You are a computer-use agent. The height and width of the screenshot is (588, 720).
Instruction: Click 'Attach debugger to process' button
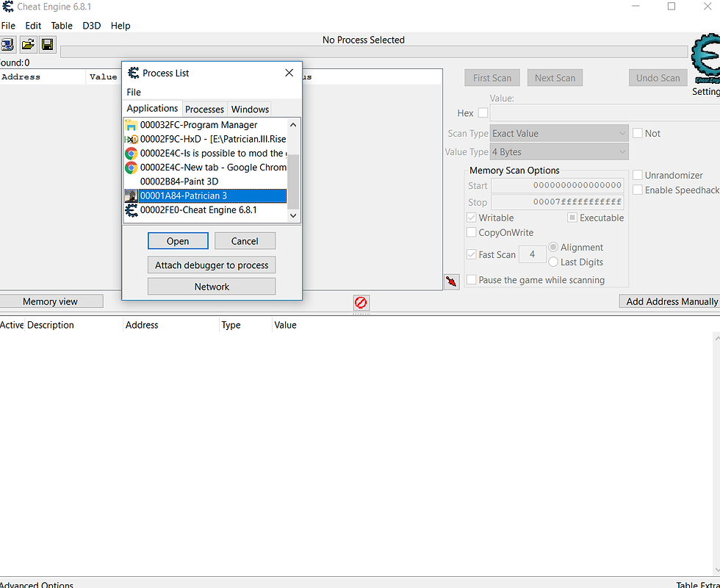[212, 265]
